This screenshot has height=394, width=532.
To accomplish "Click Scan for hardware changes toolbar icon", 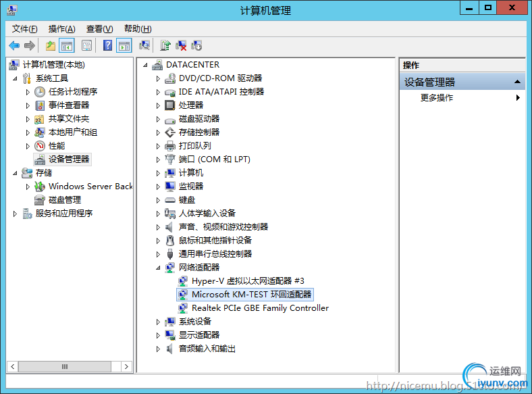I will (144, 45).
